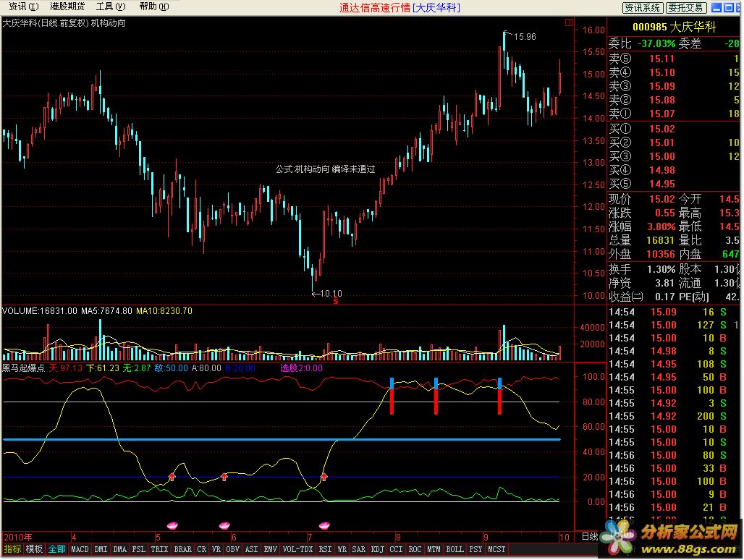Switch to the WR indicator tab

click(x=342, y=549)
